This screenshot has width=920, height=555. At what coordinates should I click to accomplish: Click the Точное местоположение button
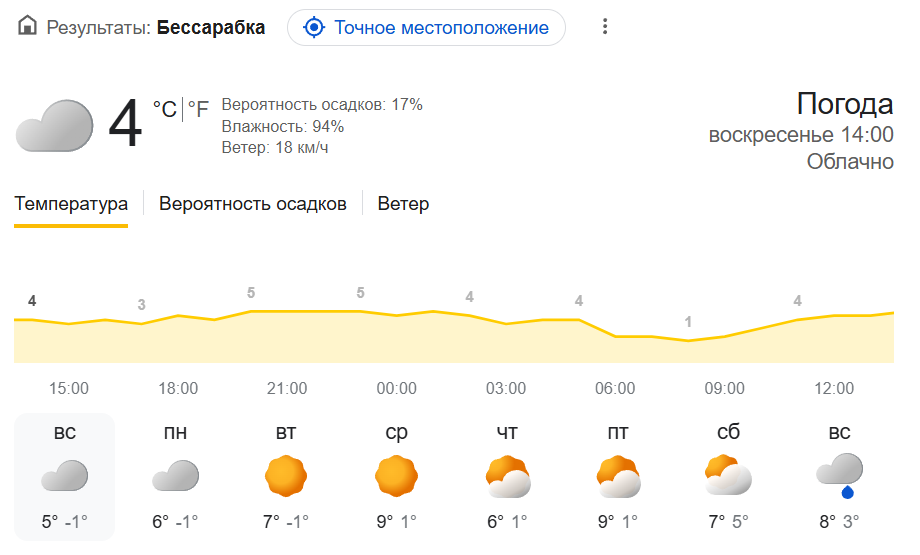point(426,27)
